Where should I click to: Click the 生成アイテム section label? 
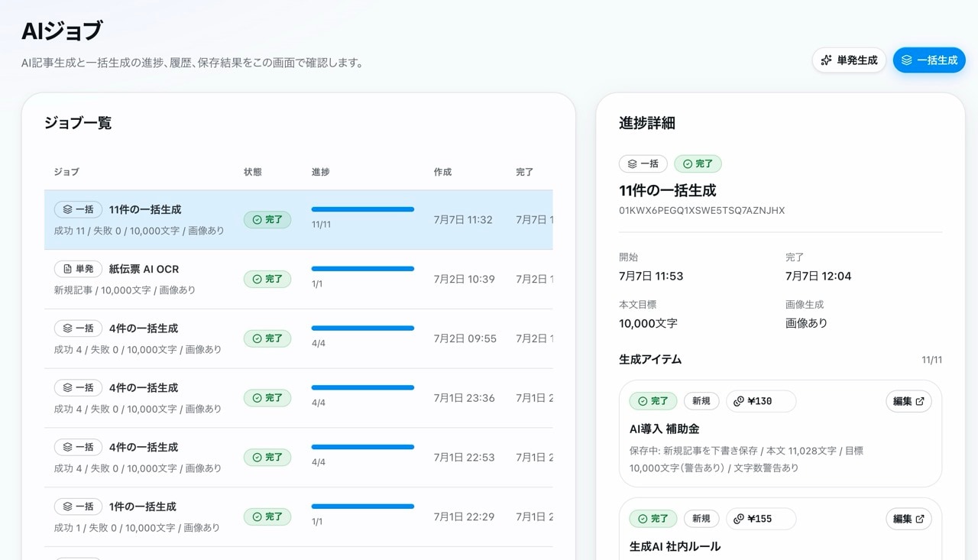coord(650,359)
